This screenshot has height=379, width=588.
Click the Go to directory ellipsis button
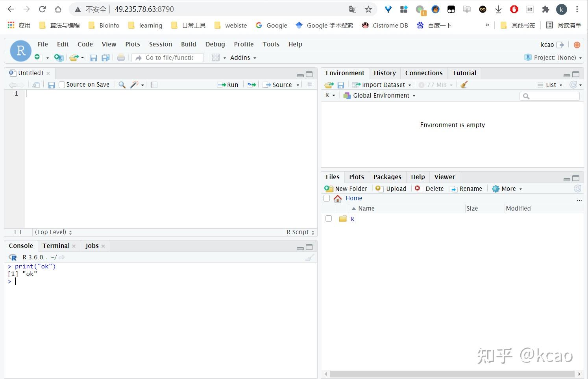tap(579, 199)
